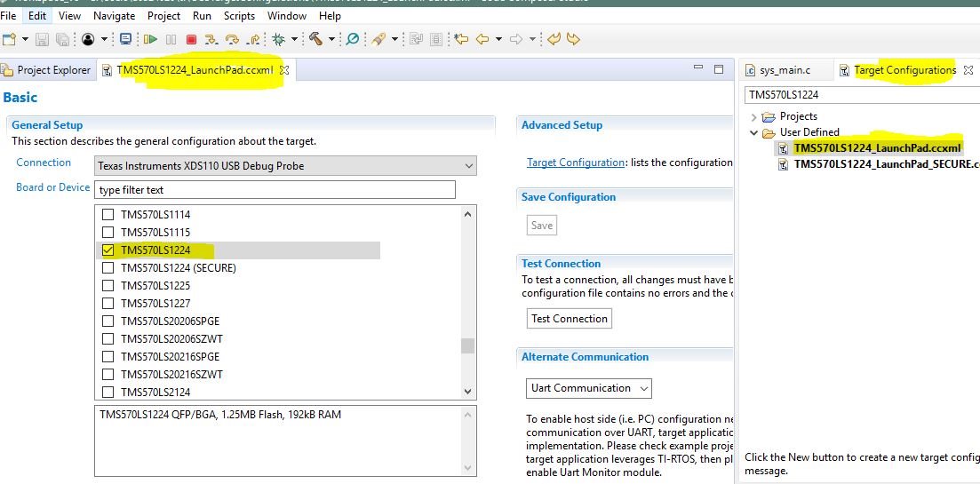Image resolution: width=980 pixels, height=484 pixels.
Task: Click the Step Over icon
Action: pyautogui.click(x=232, y=39)
